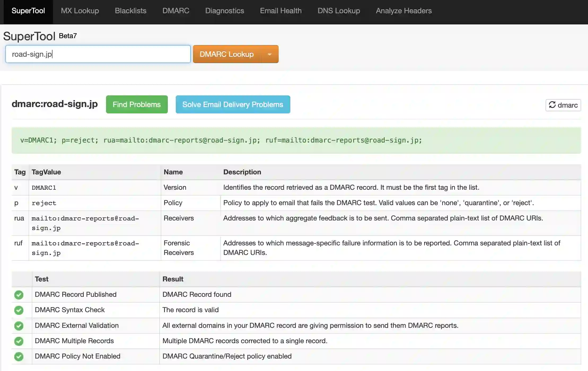Click the 'DMARC Multiple Records' test name
588x371 pixels.
click(74, 341)
